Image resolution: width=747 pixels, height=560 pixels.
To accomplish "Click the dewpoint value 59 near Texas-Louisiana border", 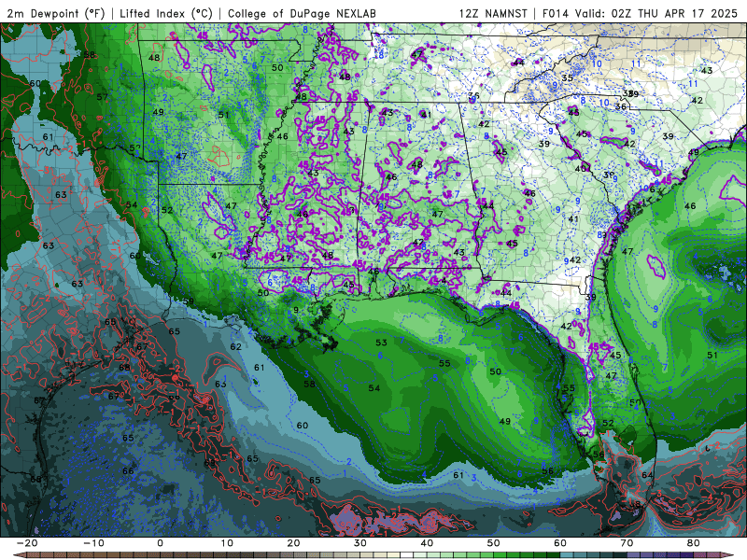I will pos(189,301).
